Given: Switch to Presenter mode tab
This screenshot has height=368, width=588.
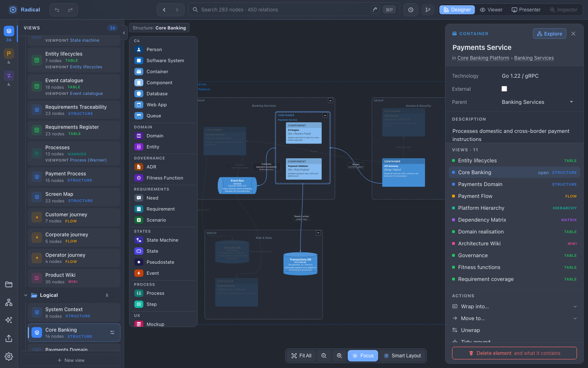Looking at the screenshot, I should pos(526,10).
